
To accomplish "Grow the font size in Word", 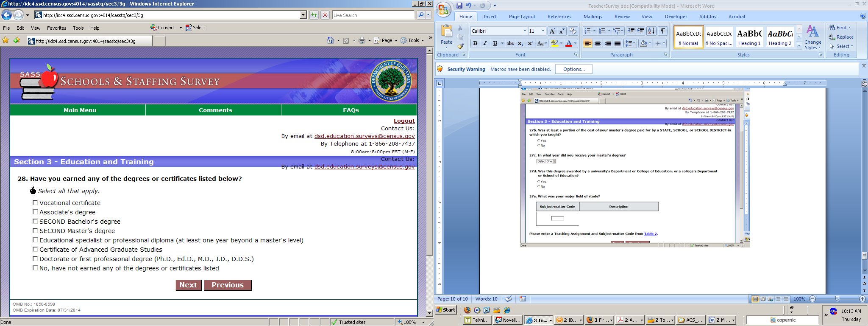I will tap(552, 31).
